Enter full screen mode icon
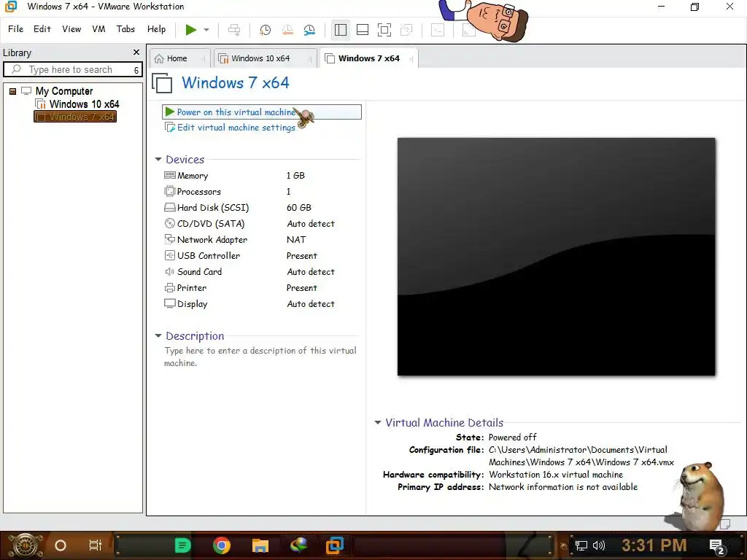This screenshot has height=560, width=747. coord(384,30)
